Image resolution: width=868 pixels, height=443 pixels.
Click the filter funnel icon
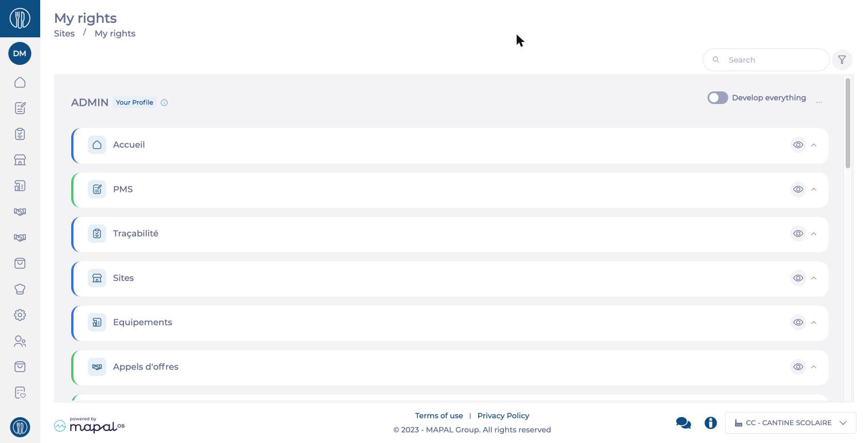click(842, 60)
